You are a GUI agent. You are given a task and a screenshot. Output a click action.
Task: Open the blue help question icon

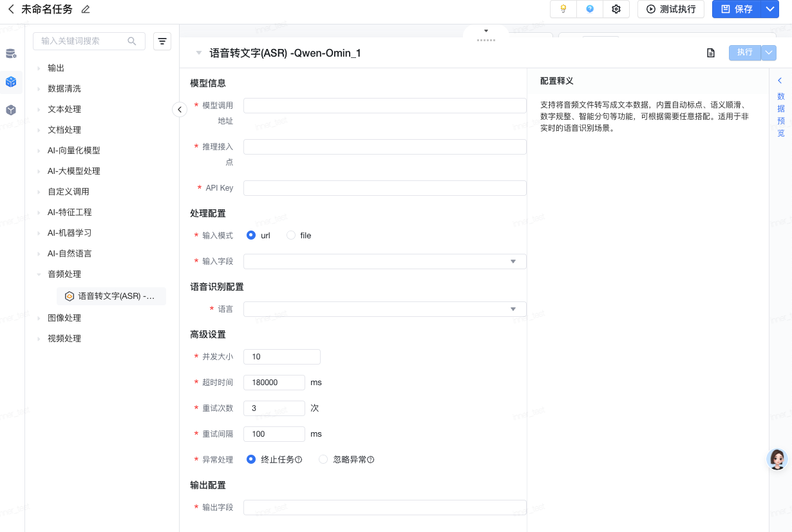[590, 9]
